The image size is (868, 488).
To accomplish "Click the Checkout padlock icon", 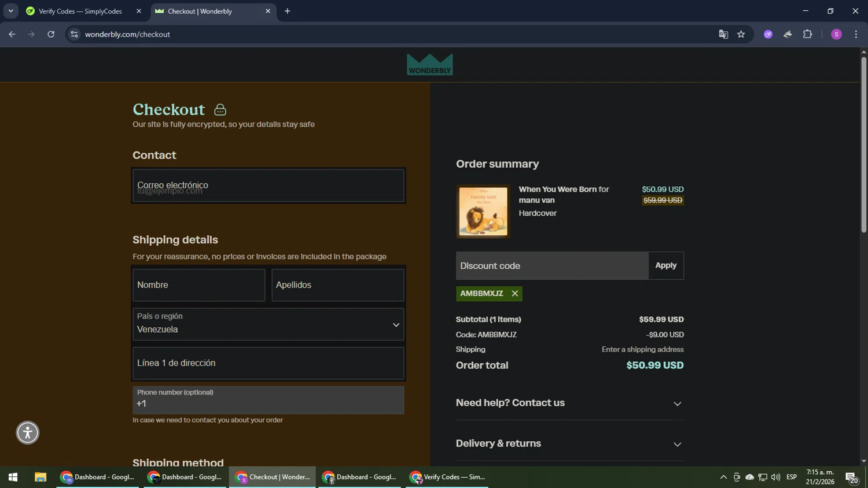I will point(220,110).
